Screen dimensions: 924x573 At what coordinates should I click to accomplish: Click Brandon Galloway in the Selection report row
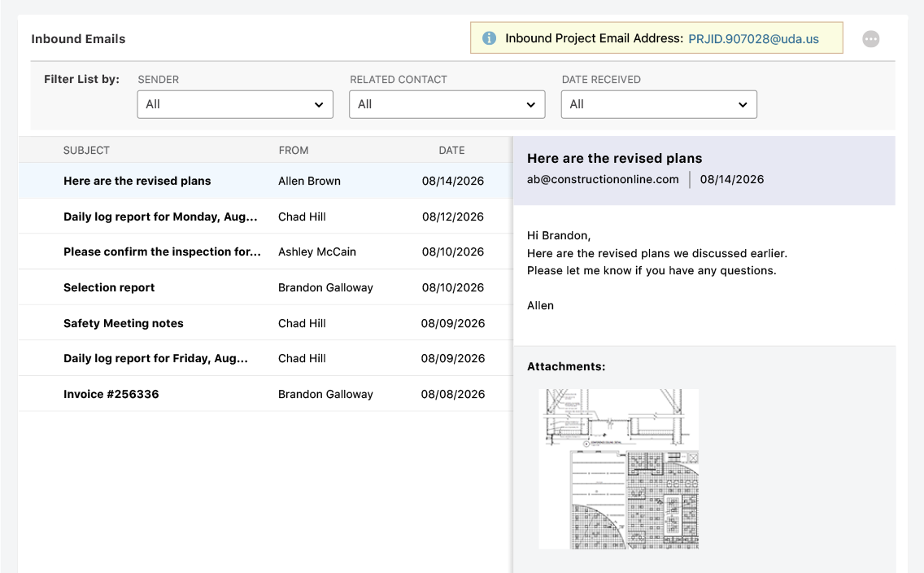tap(325, 287)
